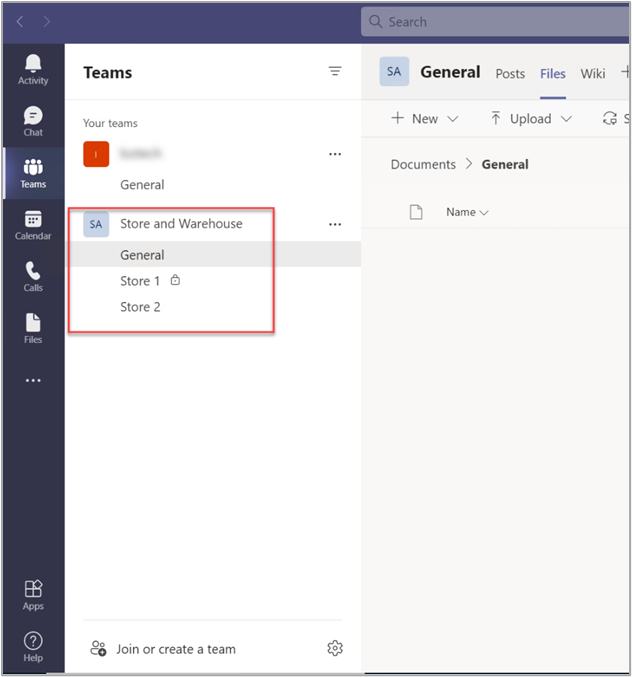Click the blurred first team name
Image resolution: width=632 pixels, height=677 pixels.
(141, 154)
